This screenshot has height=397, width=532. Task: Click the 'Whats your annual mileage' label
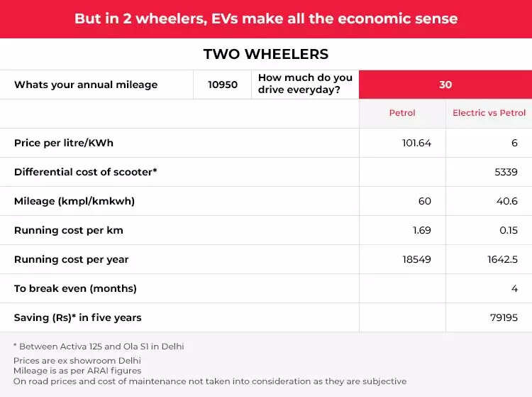(86, 85)
